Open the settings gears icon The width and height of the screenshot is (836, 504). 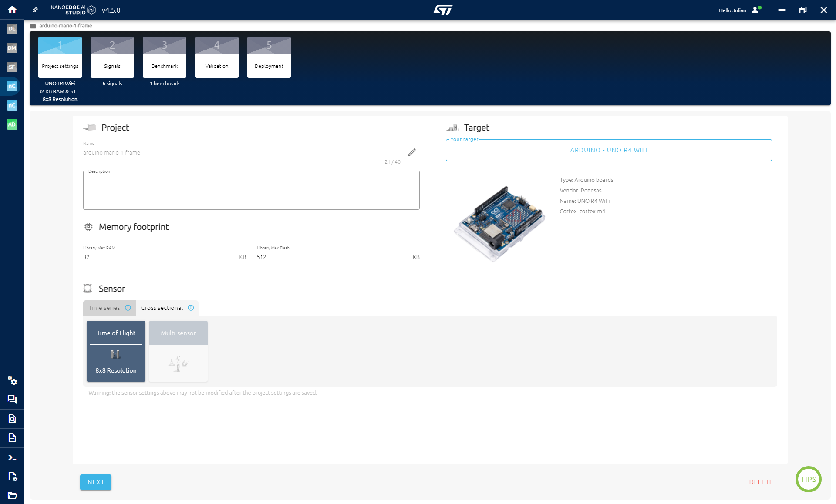pyautogui.click(x=12, y=381)
